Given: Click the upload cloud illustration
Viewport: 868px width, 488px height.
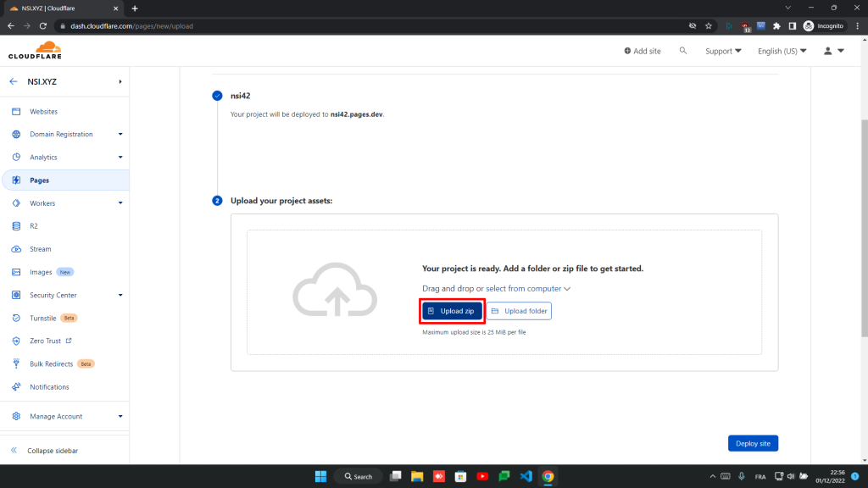Looking at the screenshot, I should coord(335,290).
